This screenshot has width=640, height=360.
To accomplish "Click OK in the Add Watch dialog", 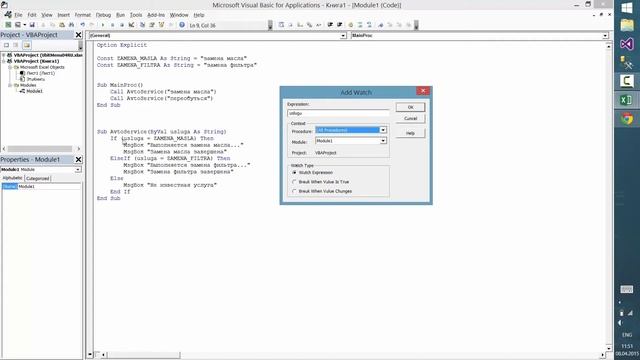I will pyautogui.click(x=410, y=107).
